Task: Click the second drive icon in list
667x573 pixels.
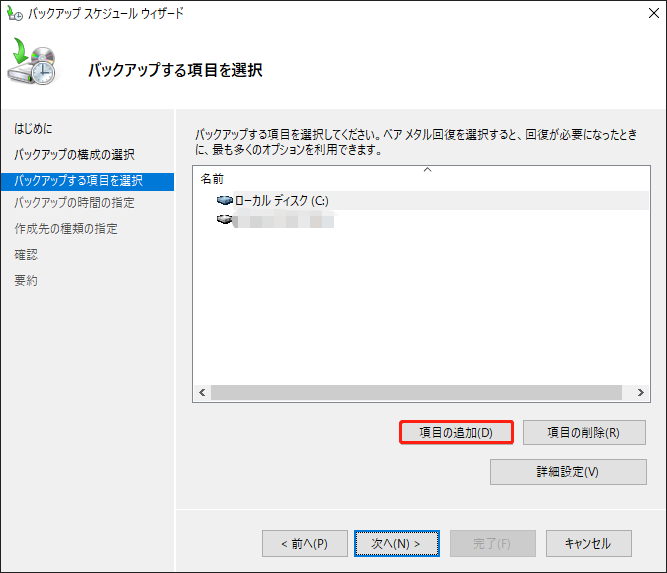Action: coord(224,220)
